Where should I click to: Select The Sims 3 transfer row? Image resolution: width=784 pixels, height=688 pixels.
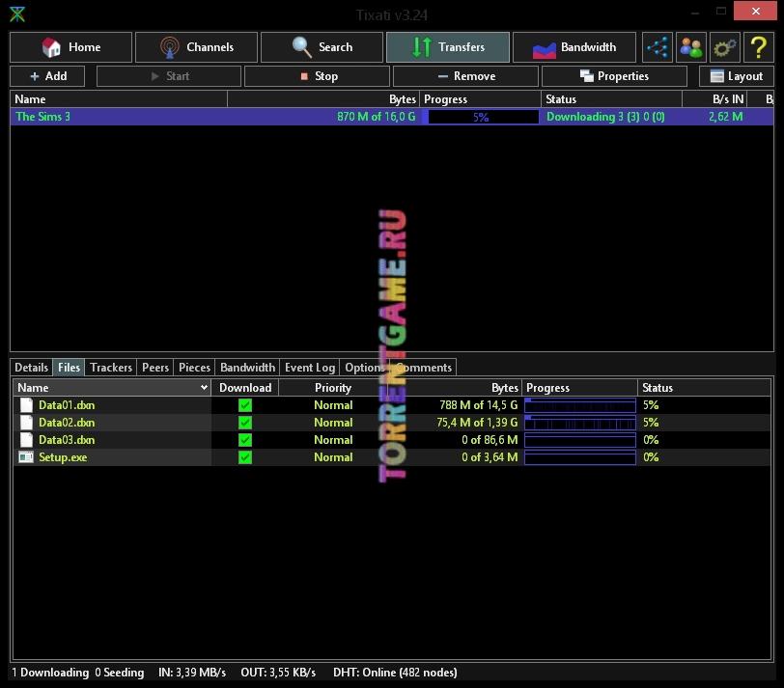pyautogui.click(x=392, y=117)
